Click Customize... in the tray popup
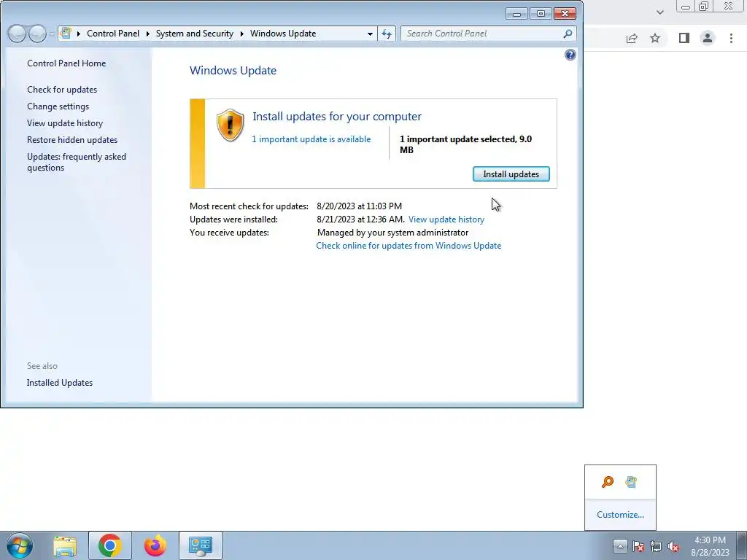747x560 pixels. [620, 515]
